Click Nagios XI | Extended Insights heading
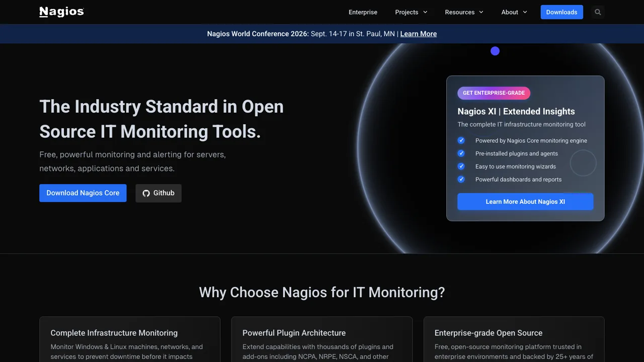This screenshot has height=362, width=644. (516, 112)
